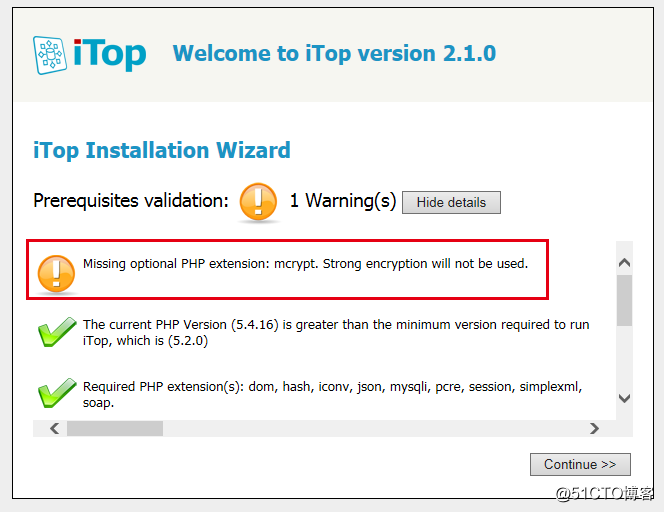The width and height of the screenshot is (664, 512).
Task: Click the horizontal scrollbar right arrow
Action: (x=594, y=429)
